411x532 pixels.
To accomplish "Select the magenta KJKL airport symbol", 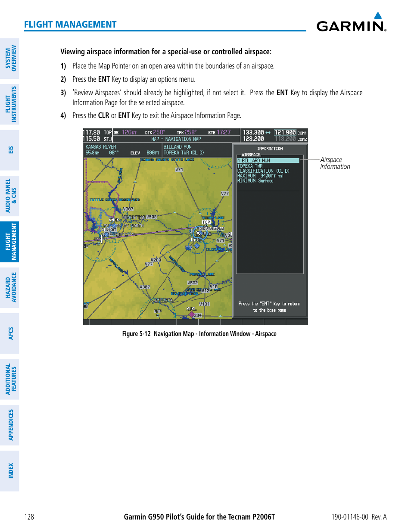I will pyautogui.click(x=191, y=314).
